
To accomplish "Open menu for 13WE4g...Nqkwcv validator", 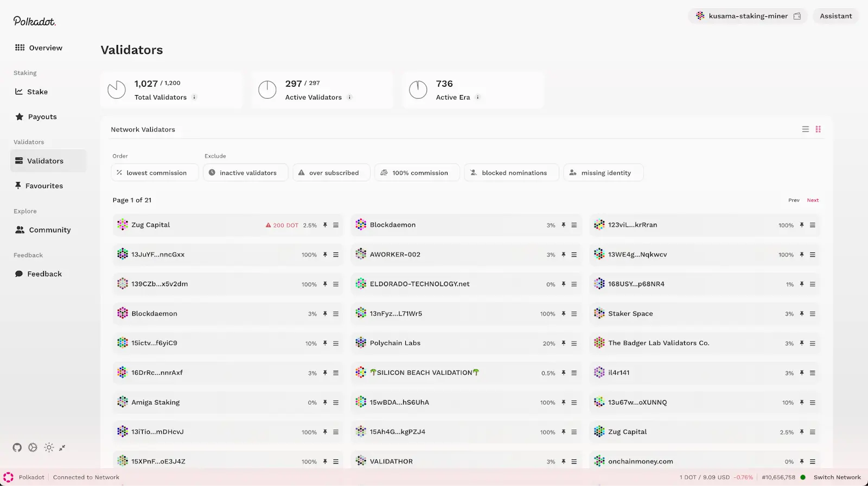I will pyautogui.click(x=813, y=254).
